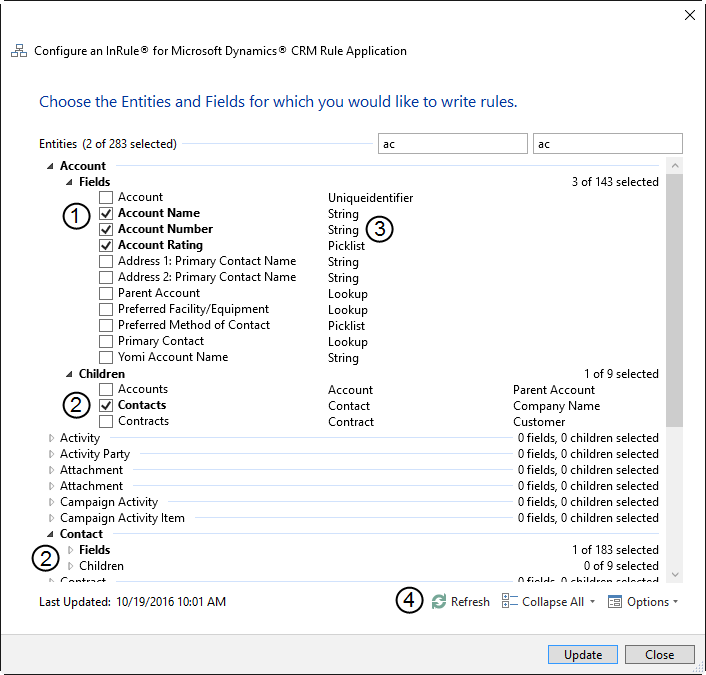Click the Refresh icon

[x=439, y=602]
